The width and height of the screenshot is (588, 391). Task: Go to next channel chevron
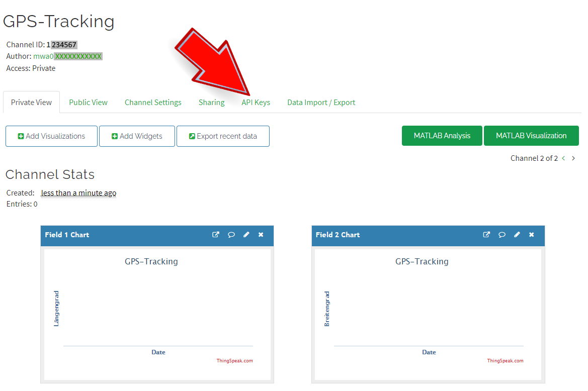(x=573, y=158)
